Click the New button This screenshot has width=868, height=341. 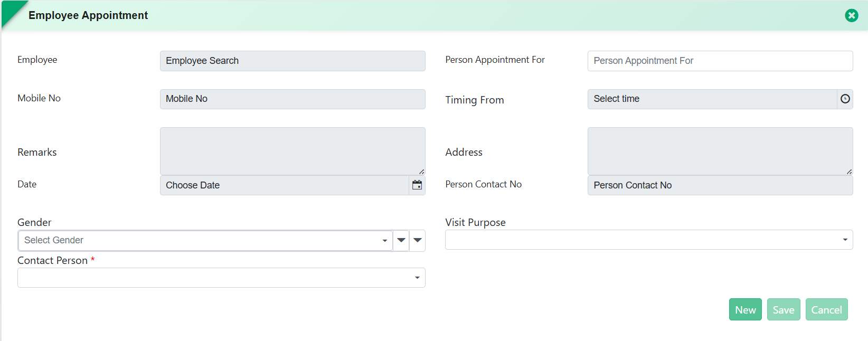pos(745,310)
